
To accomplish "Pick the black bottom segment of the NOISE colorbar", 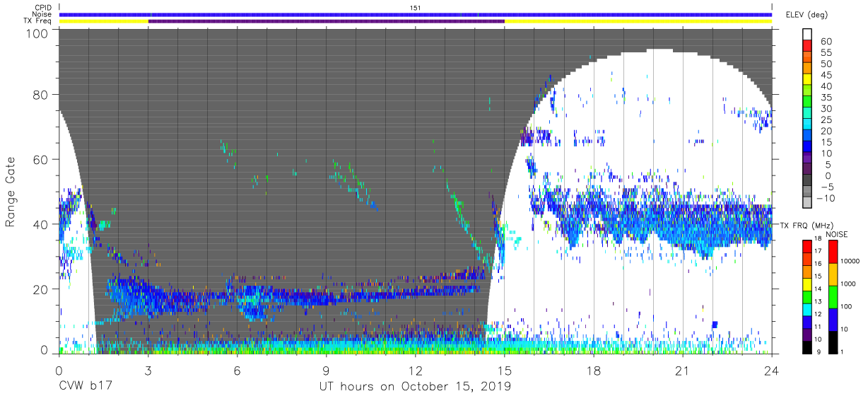I will coord(832,341).
